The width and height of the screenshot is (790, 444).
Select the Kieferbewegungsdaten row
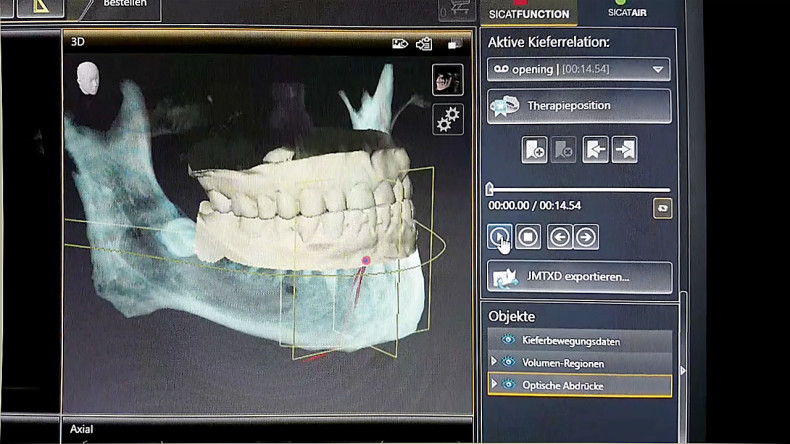(579, 341)
